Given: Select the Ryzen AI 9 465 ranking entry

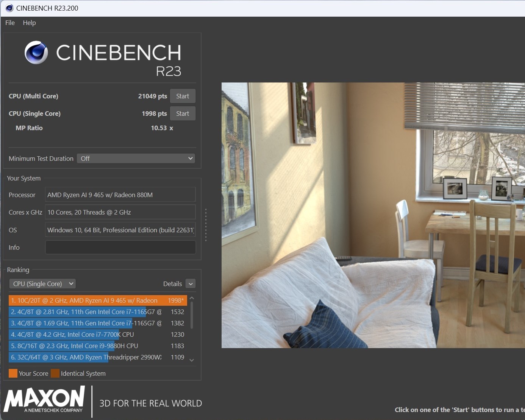Looking at the screenshot, I should [98, 300].
